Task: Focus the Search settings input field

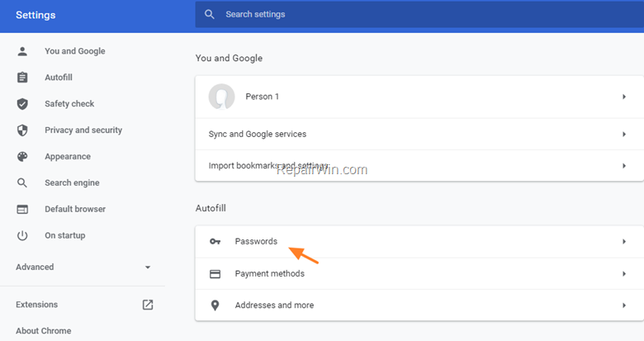Action: pyautogui.click(x=419, y=14)
